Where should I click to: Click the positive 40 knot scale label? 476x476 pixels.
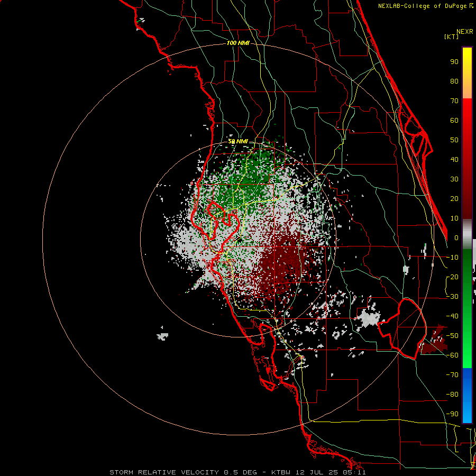[454, 160]
